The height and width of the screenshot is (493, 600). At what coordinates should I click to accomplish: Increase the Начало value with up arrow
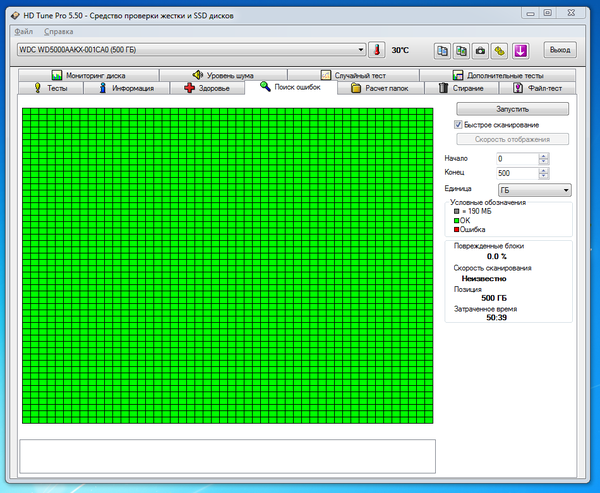pyautogui.click(x=543, y=156)
